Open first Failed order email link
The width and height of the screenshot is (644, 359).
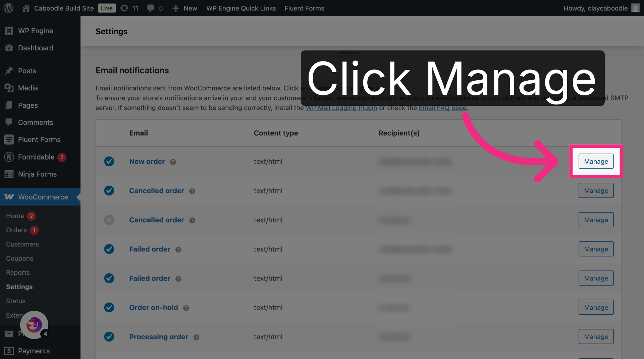(150, 249)
